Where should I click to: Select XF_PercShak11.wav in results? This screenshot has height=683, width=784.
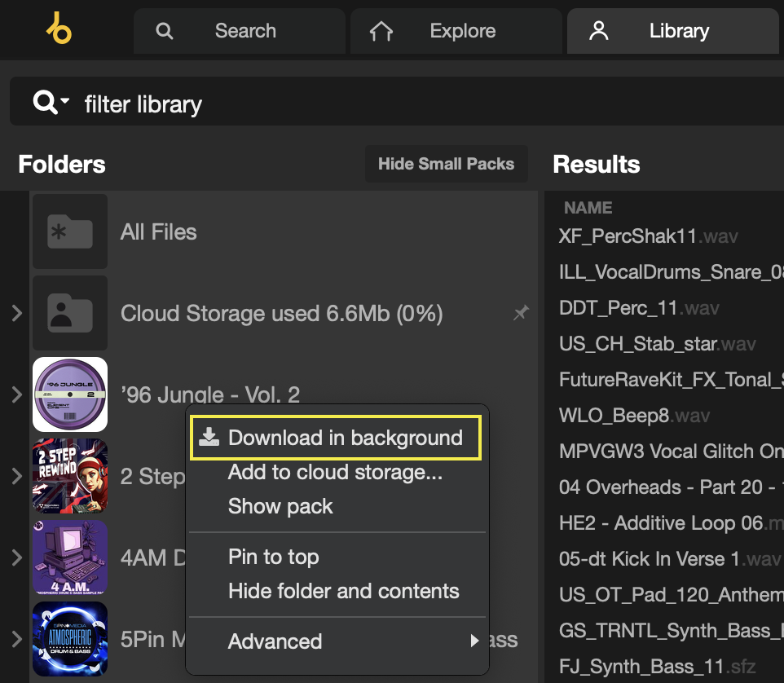click(x=646, y=236)
